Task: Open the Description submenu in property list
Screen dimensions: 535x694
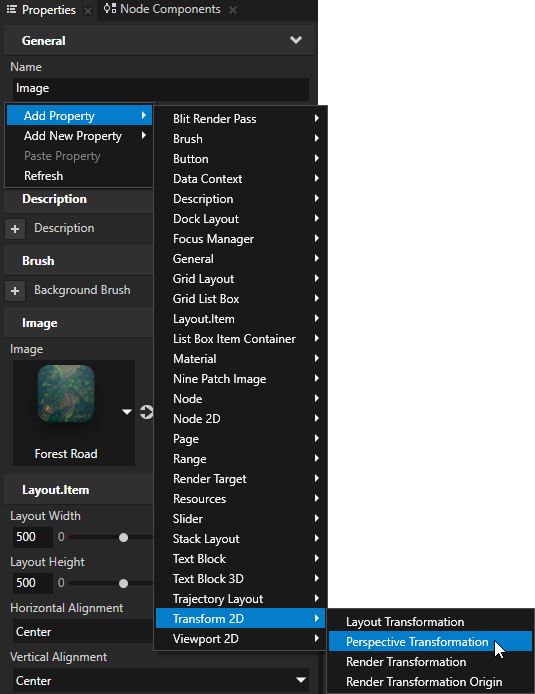Action: (x=241, y=199)
